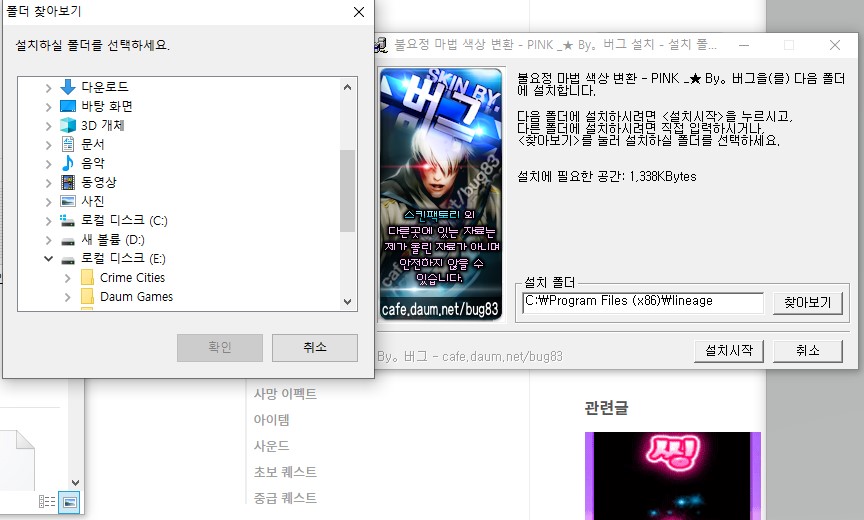
Task: Click the 문서 documents icon
Action: (68, 144)
